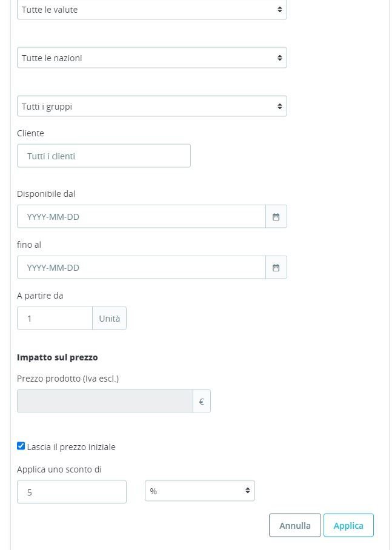Open the Tutti i gruppi dropdown
The image size is (392, 550).
coord(152,106)
